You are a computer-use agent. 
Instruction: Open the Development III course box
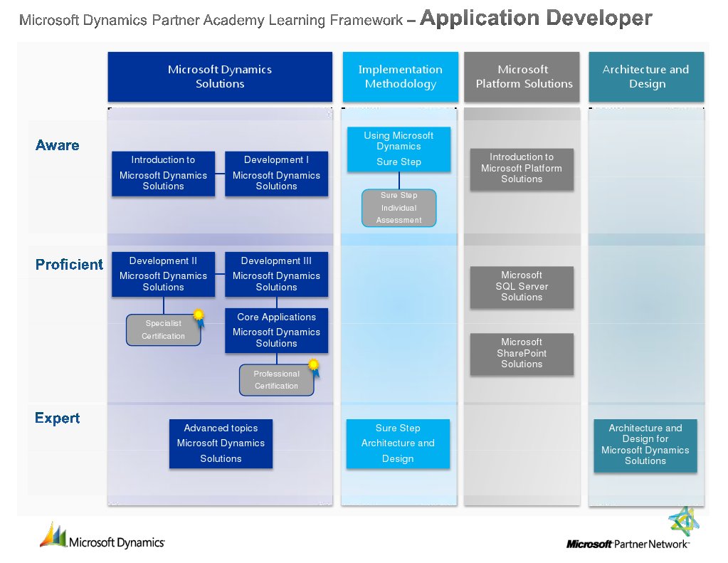point(276,274)
